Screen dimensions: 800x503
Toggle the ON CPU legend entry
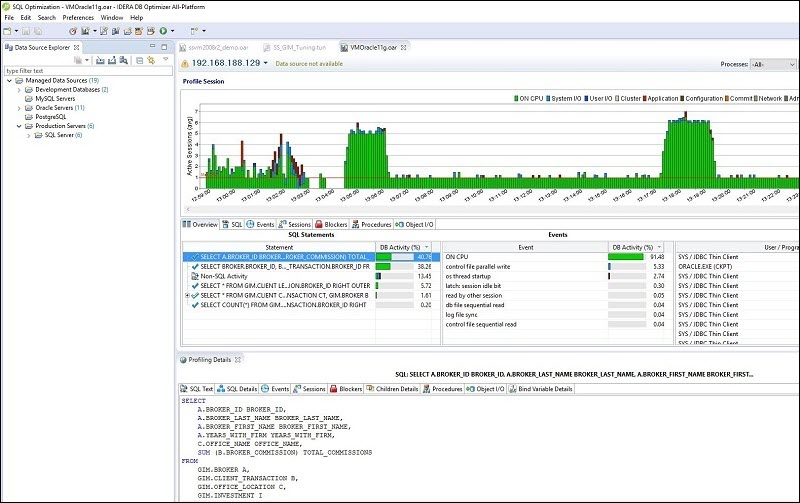click(528, 98)
